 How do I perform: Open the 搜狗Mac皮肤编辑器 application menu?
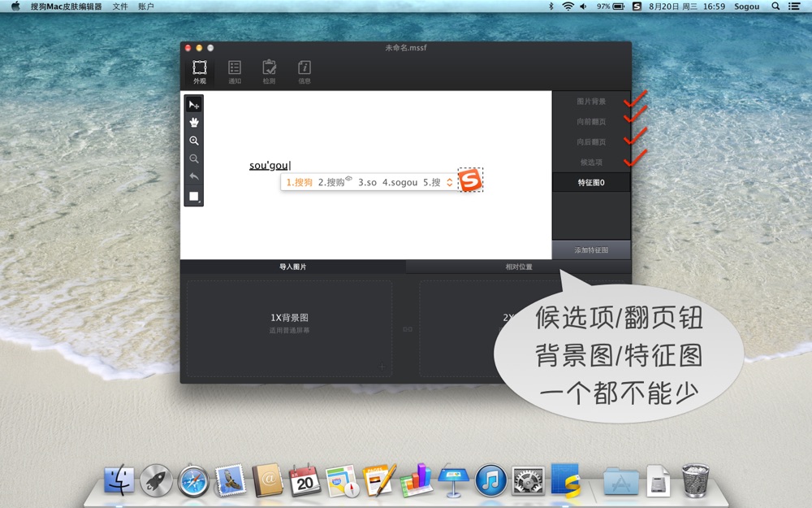(66, 7)
